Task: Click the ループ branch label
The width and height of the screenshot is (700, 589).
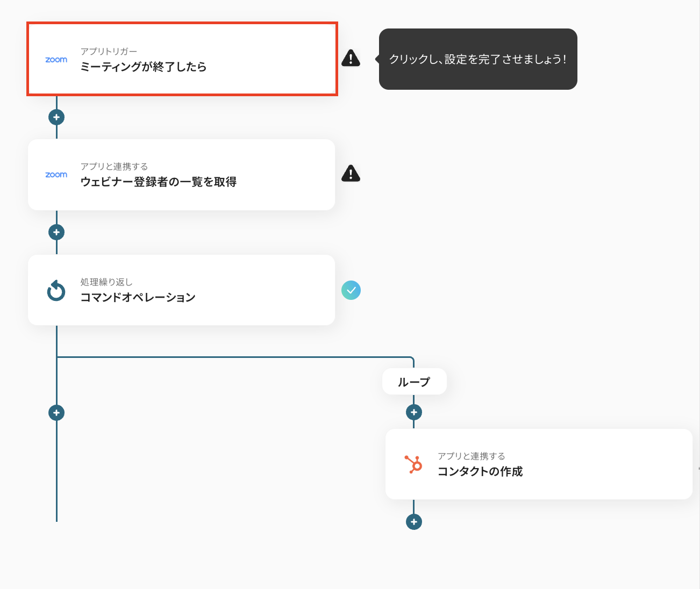Action: [414, 382]
